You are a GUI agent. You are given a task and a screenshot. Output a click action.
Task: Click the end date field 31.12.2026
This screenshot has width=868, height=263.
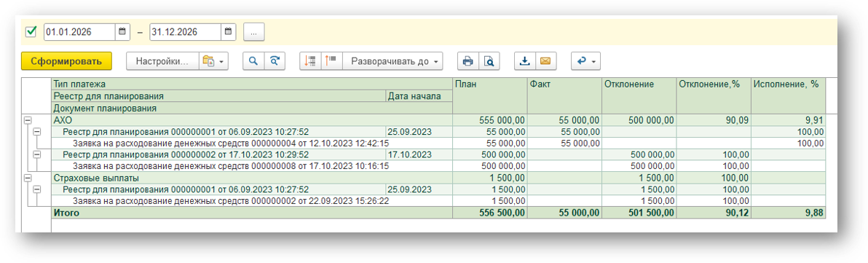pos(185,31)
